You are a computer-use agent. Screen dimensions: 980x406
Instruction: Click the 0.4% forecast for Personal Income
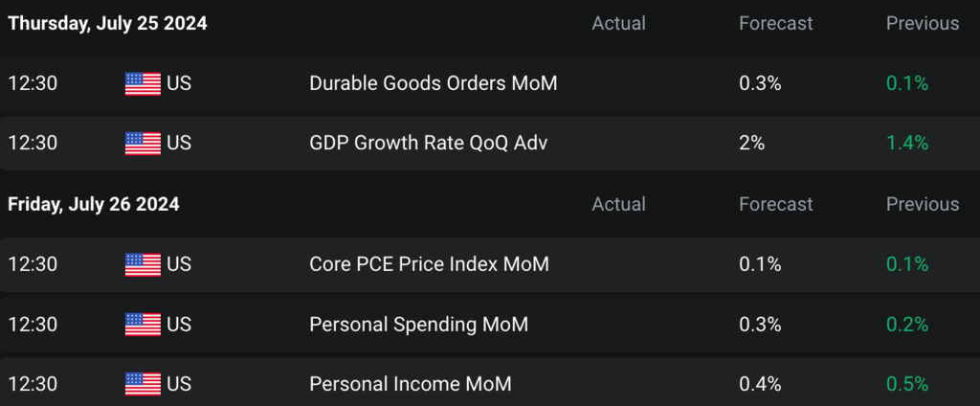click(x=760, y=384)
